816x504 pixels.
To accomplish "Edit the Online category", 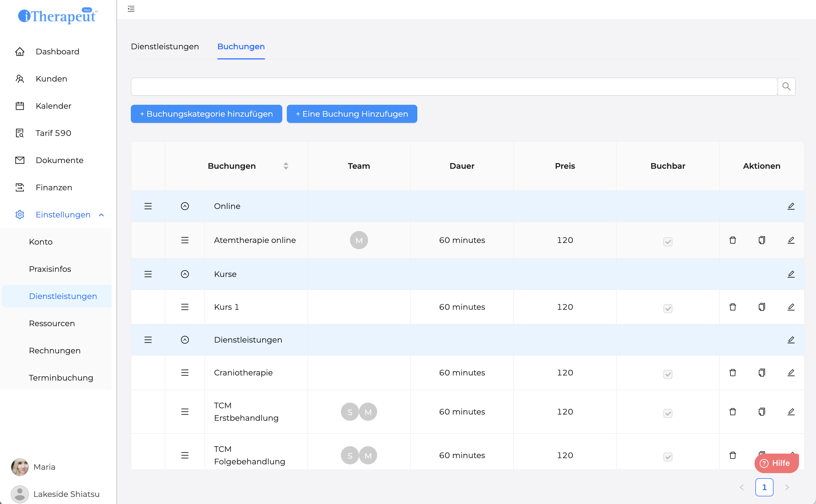I will click(791, 206).
